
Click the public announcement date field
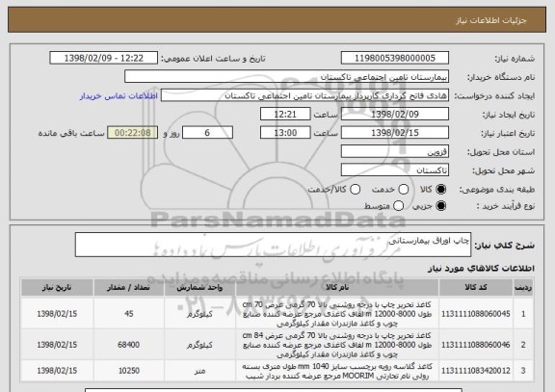coord(104,58)
